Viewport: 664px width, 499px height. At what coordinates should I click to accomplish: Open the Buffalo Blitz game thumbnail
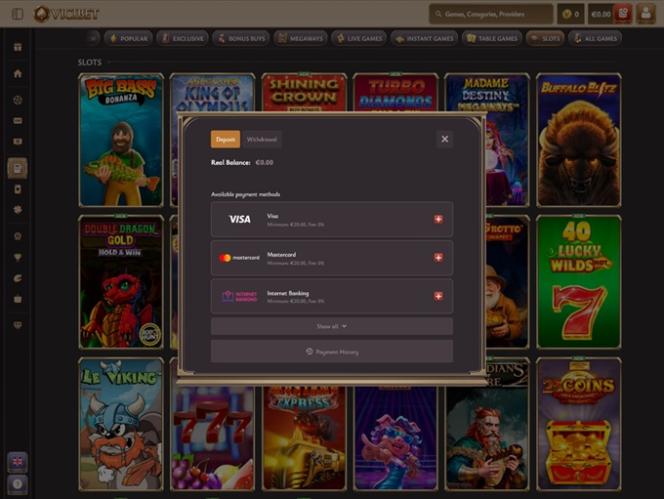coord(578,140)
